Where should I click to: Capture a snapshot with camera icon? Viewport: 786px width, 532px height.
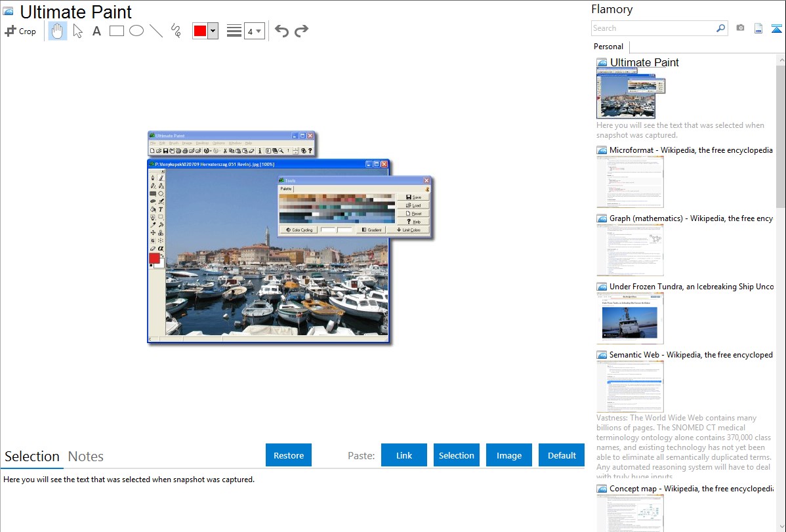tap(740, 28)
